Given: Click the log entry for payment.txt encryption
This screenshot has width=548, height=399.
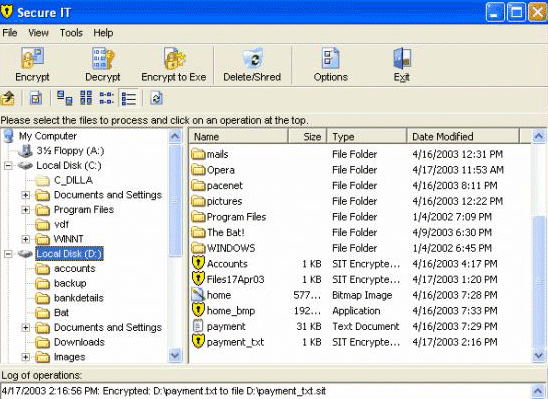Looking at the screenshot, I should click(x=164, y=391).
